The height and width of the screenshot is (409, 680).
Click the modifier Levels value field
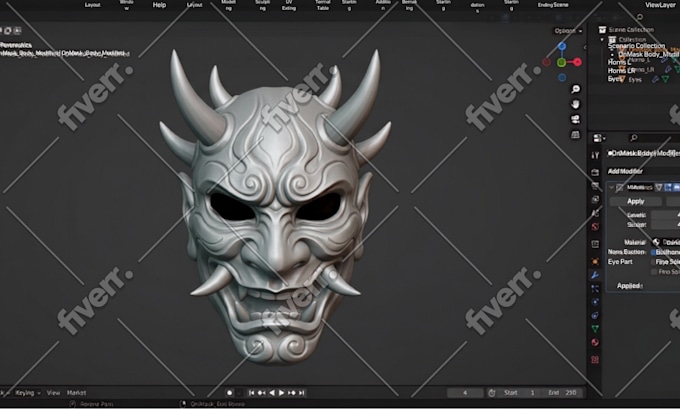pos(666,215)
